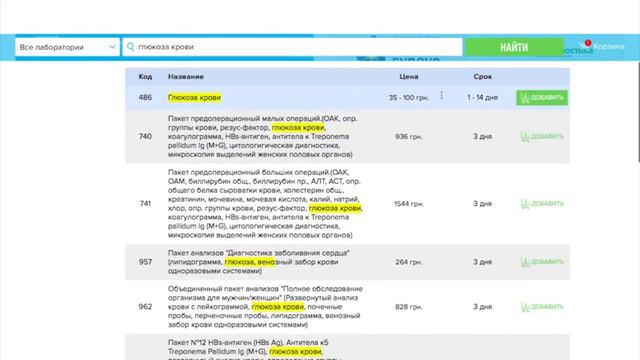Click price "828 грн."
Viewport: 640px width, 360px height.
[x=409, y=307]
